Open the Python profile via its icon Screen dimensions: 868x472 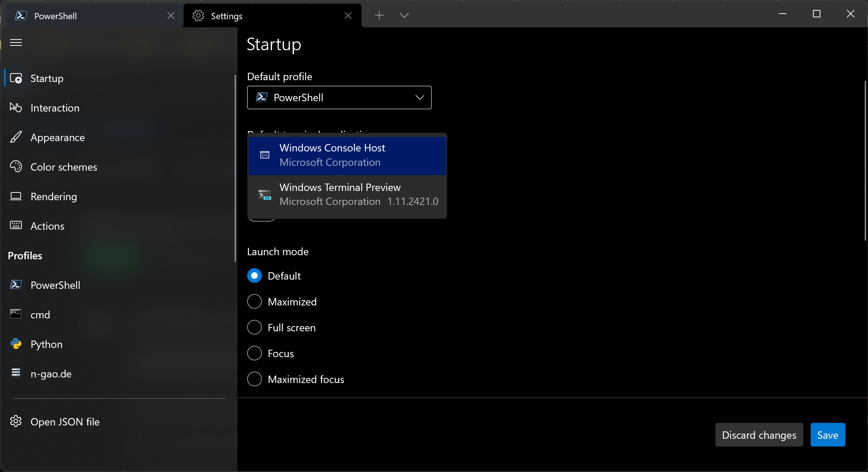pyautogui.click(x=16, y=344)
